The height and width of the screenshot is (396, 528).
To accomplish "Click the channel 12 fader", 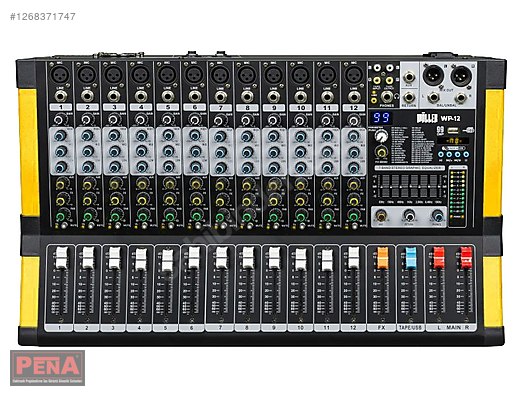I will coord(354,258).
